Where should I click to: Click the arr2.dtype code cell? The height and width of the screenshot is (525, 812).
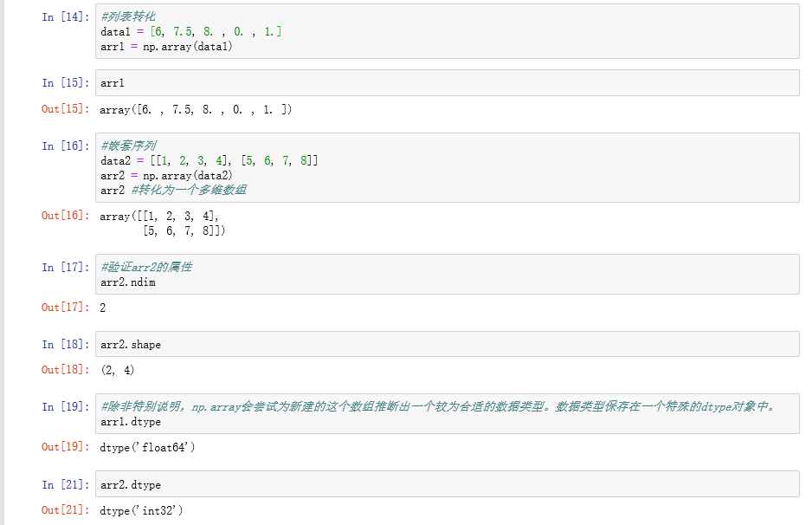tap(447, 484)
